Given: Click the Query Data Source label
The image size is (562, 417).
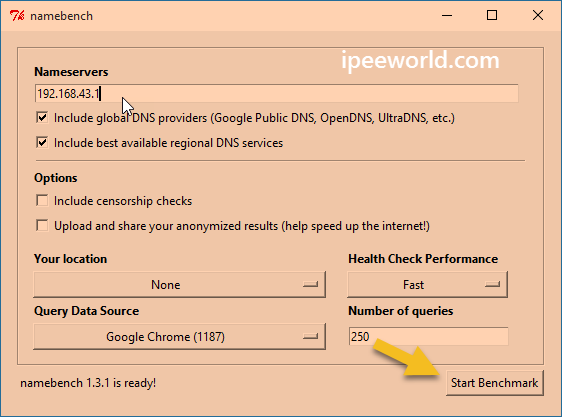Looking at the screenshot, I should coord(86,311).
